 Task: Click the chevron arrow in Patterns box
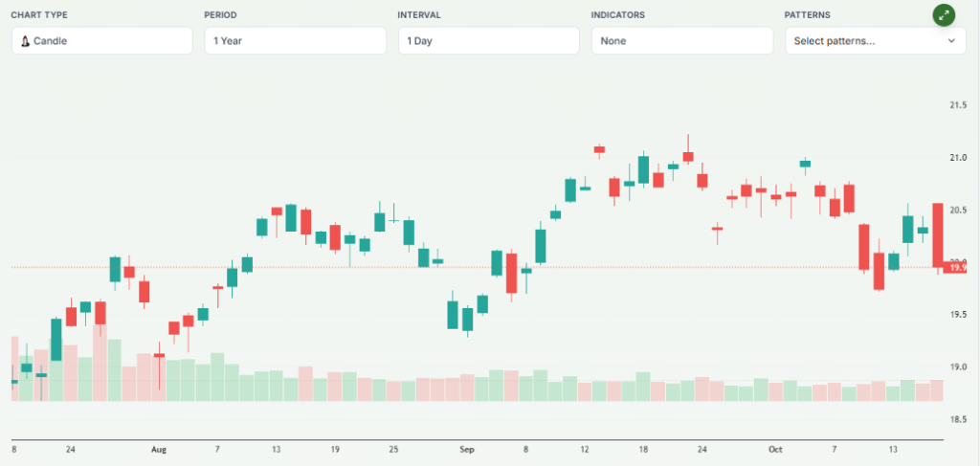coord(951,41)
